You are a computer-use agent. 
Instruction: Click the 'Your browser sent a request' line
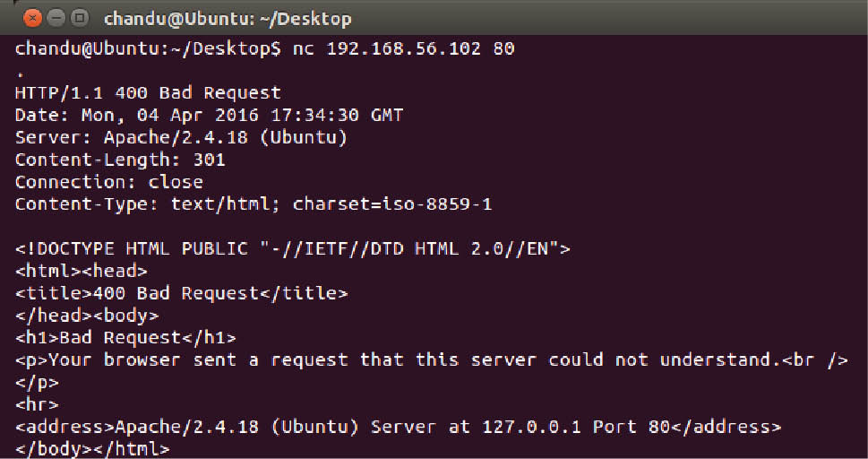[x=431, y=359]
